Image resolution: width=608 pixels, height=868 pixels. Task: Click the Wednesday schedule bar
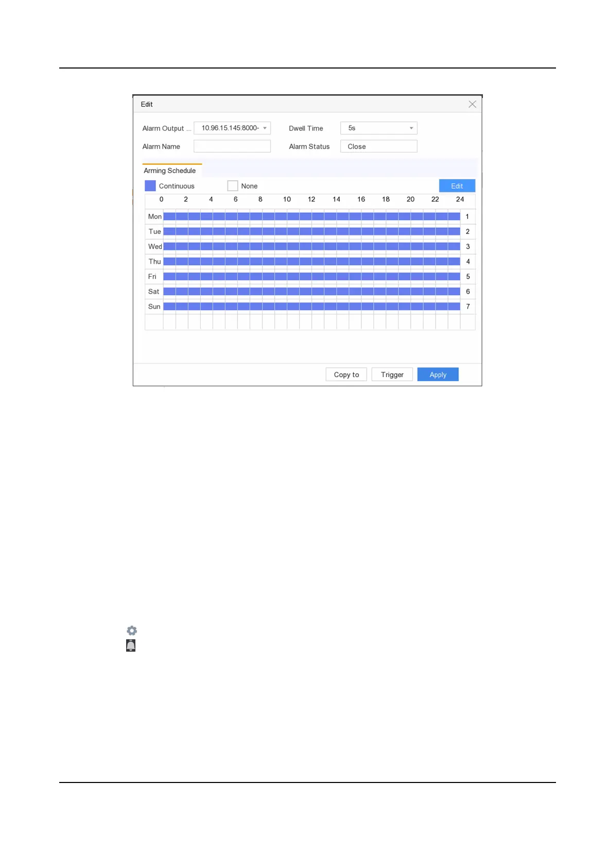pos(311,247)
